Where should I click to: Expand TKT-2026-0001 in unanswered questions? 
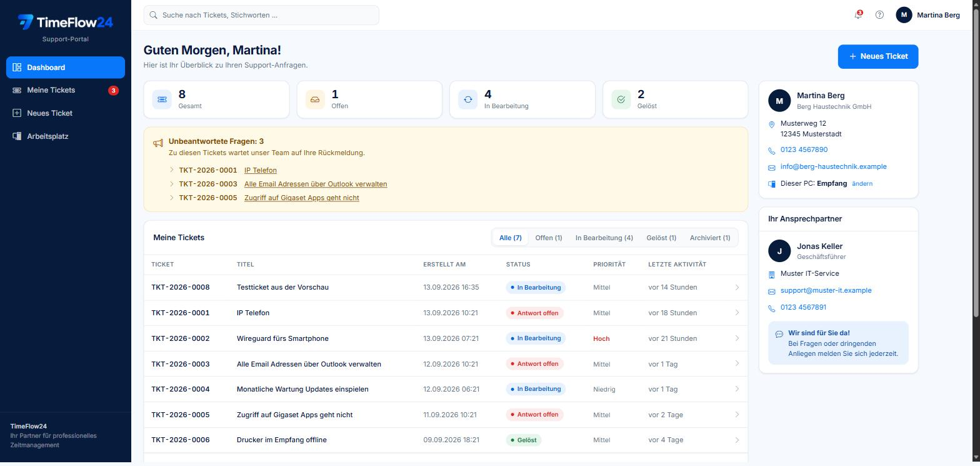point(172,170)
